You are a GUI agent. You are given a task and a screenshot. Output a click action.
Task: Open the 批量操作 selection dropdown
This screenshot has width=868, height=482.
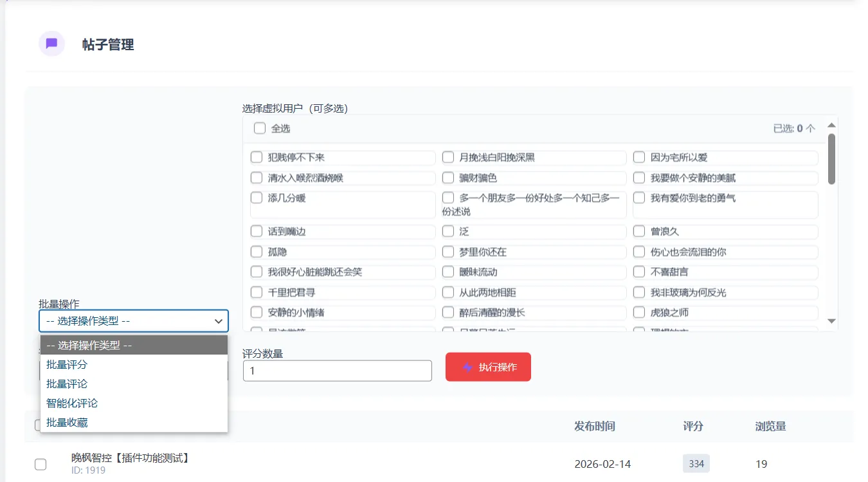(x=133, y=320)
